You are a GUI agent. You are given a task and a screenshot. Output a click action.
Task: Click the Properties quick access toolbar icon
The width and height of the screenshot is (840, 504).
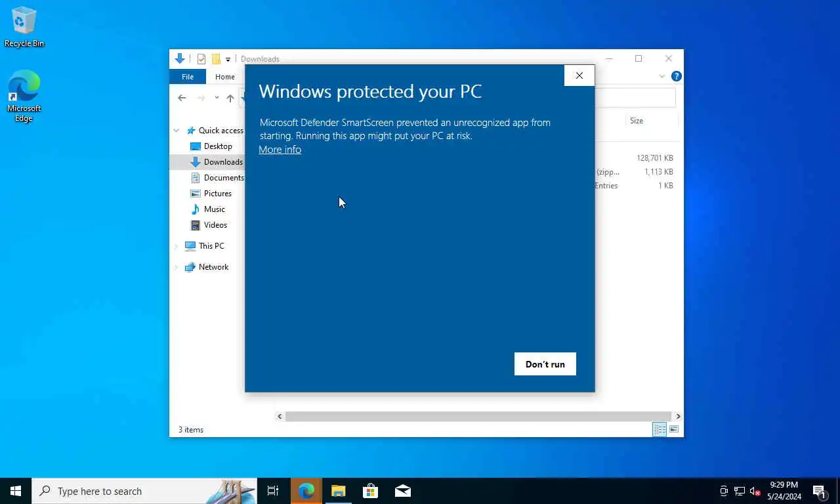(x=201, y=59)
